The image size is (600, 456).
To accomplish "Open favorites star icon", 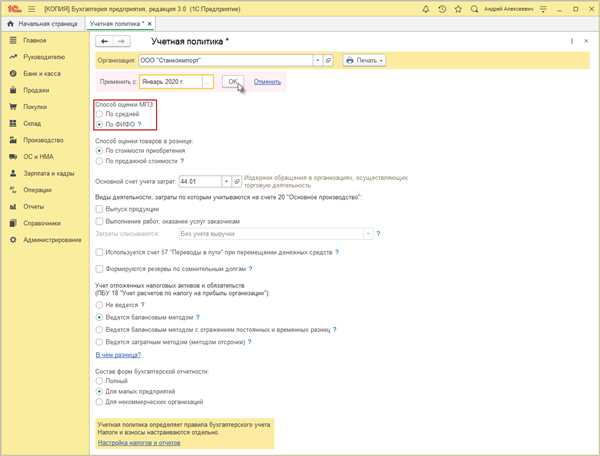I will point(458,9).
